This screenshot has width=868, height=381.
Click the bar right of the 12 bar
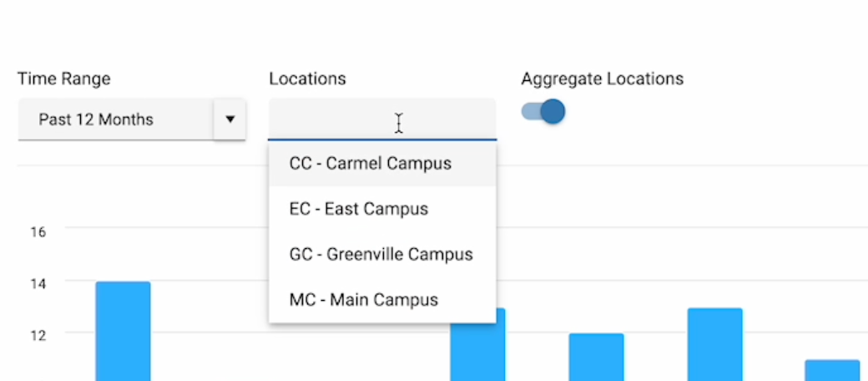(714, 343)
